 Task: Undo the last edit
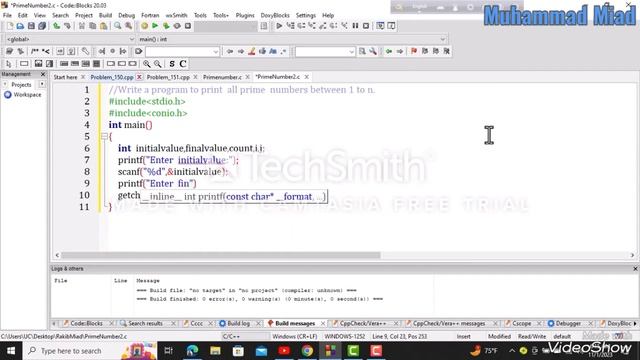click(56, 26)
